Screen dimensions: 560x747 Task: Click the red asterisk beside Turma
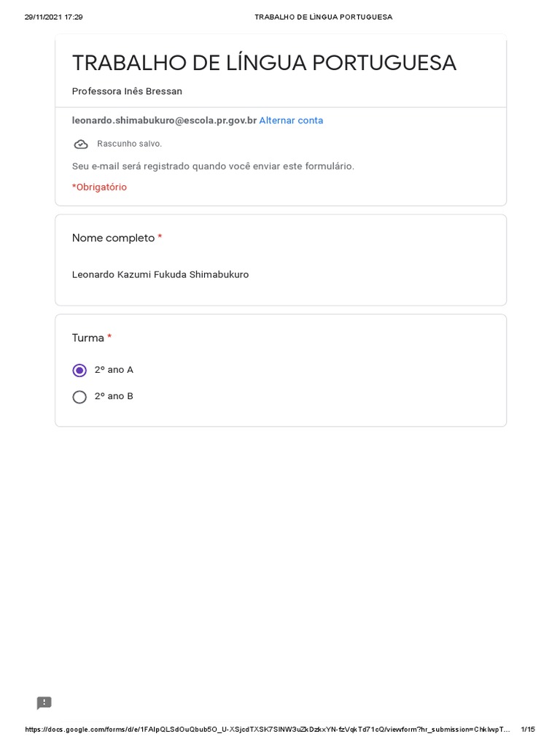pos(109,337)
